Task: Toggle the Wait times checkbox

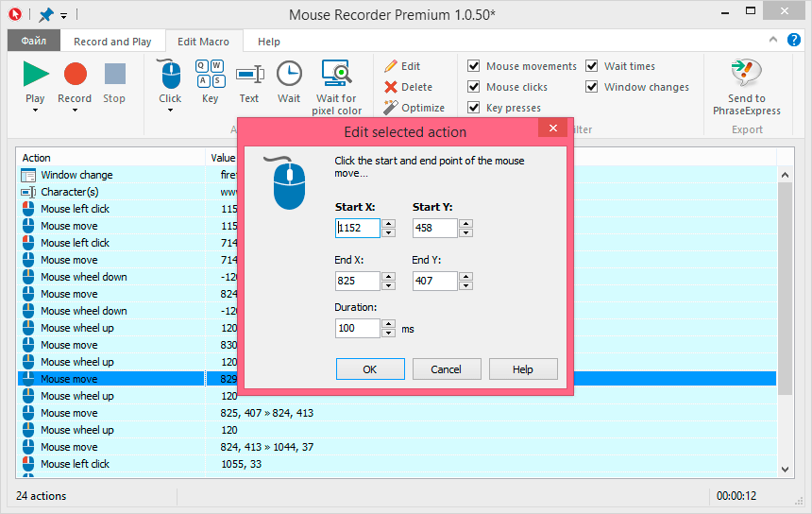Action: [x=591, y=66]
